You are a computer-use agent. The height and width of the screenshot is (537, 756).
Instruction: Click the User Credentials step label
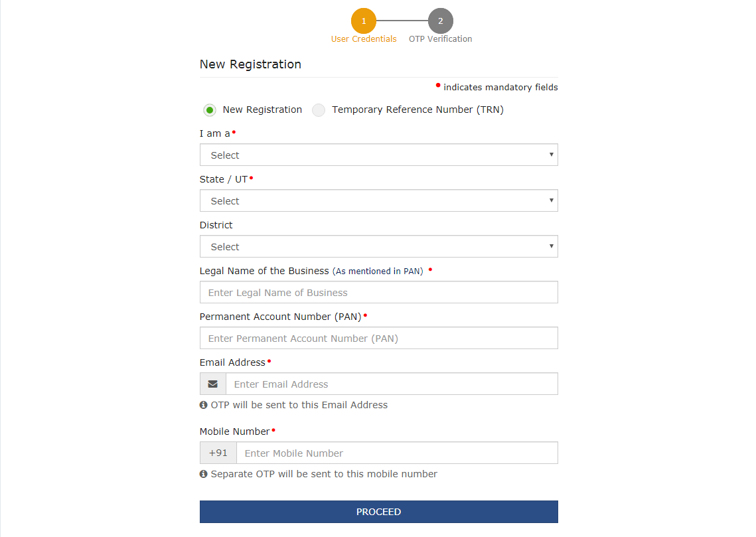[364, 39]
